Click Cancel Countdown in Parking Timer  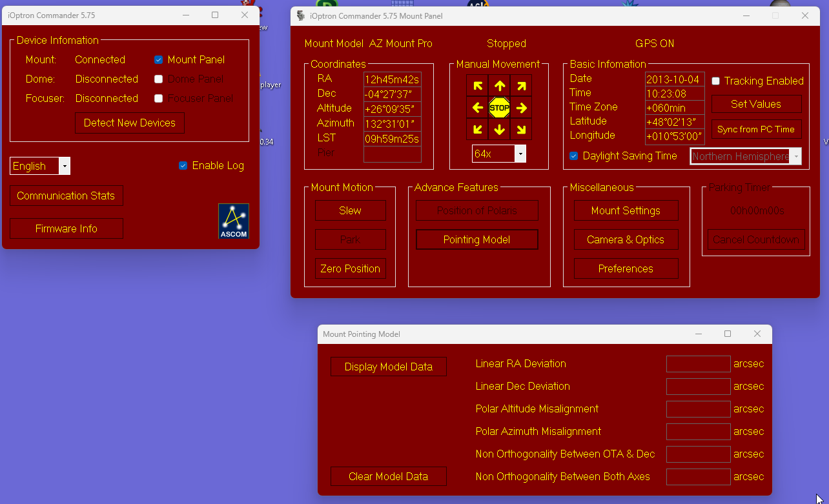click(x=756, y=239)
